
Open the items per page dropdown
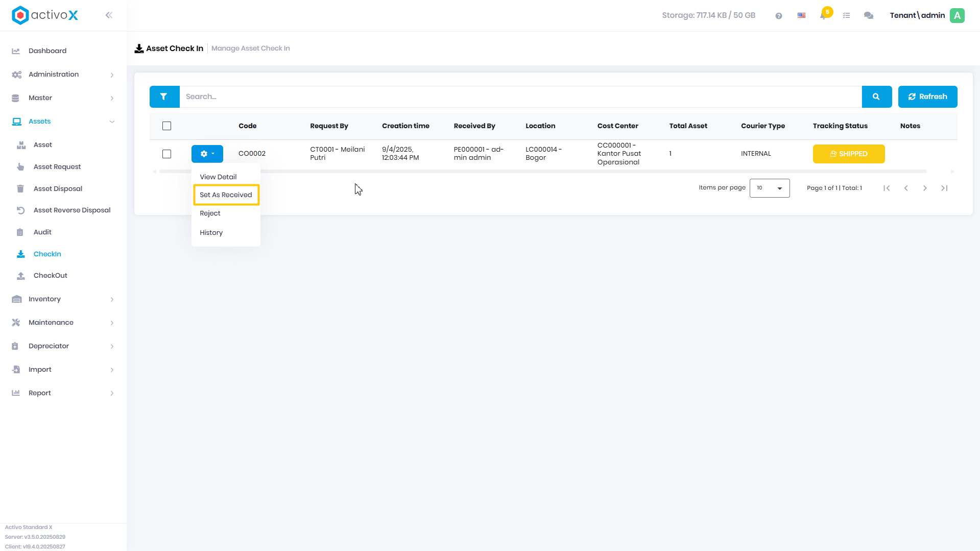[770, 188]
